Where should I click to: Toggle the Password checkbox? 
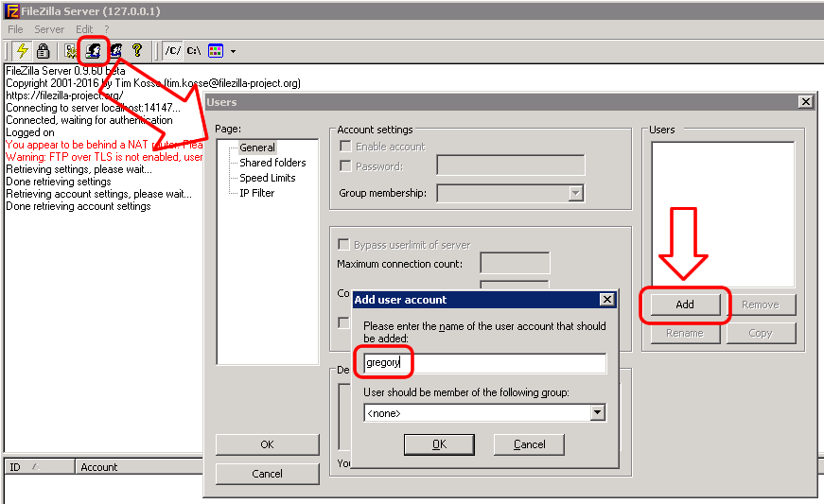345,165
